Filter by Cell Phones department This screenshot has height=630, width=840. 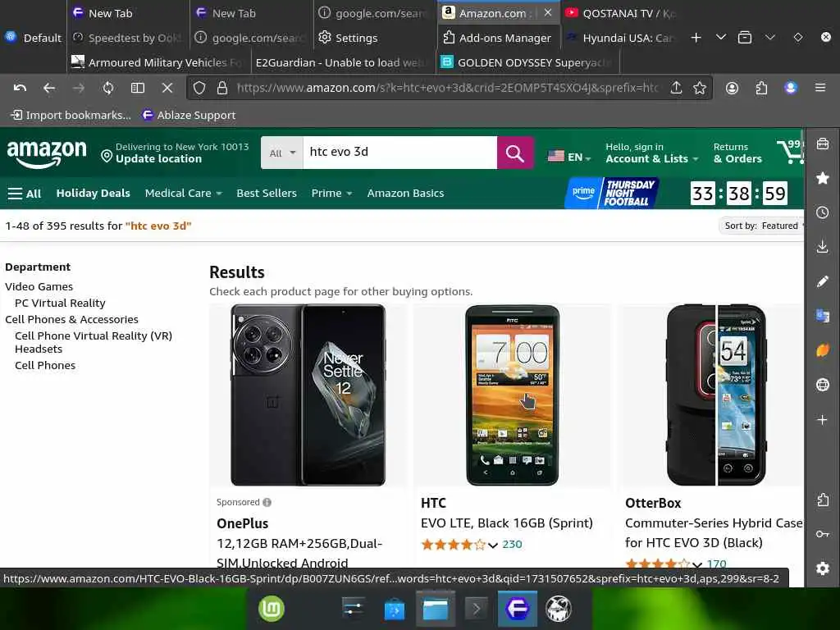click(45, 365)
